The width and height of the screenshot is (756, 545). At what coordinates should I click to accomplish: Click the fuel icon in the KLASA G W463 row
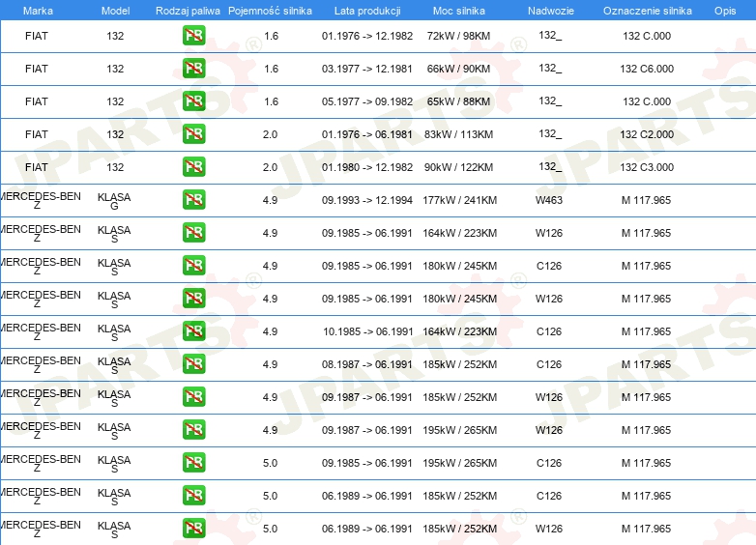(193, 199)
